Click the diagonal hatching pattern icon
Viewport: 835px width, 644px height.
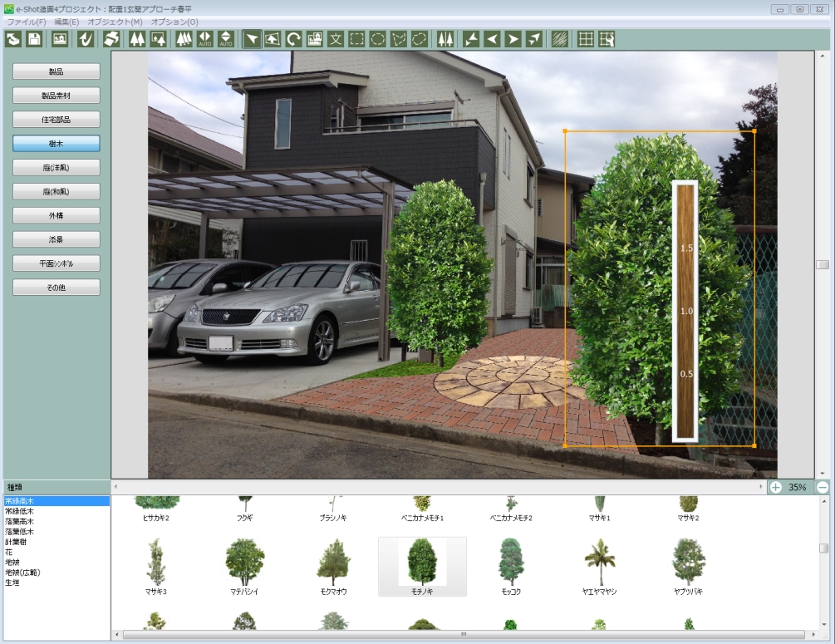click(x=559, y=39)
